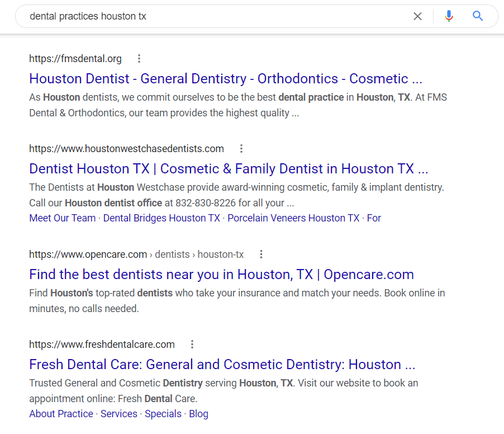Submit search with magnifying glass icon
504x434 pixels.
[x=478, y=16]
